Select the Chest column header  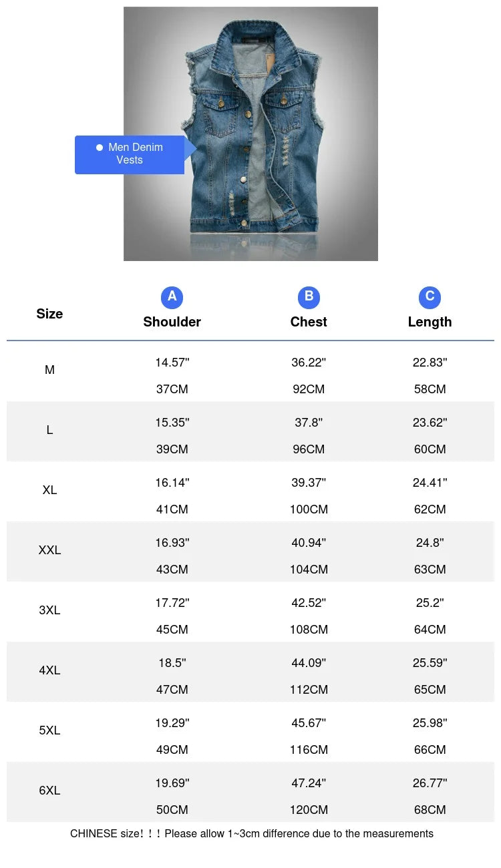pos(309,322)
